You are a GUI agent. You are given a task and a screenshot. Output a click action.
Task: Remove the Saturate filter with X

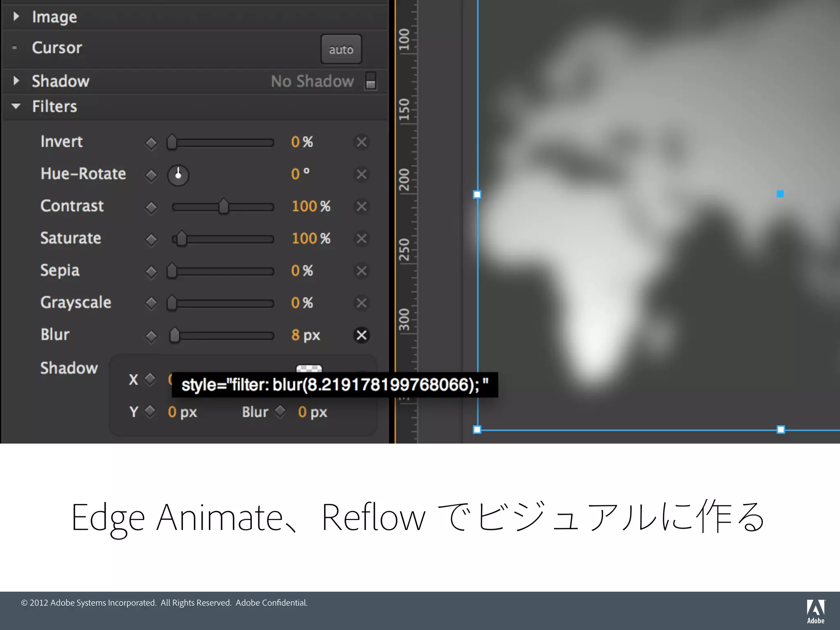pyautogui.click(x=361, y=239)
